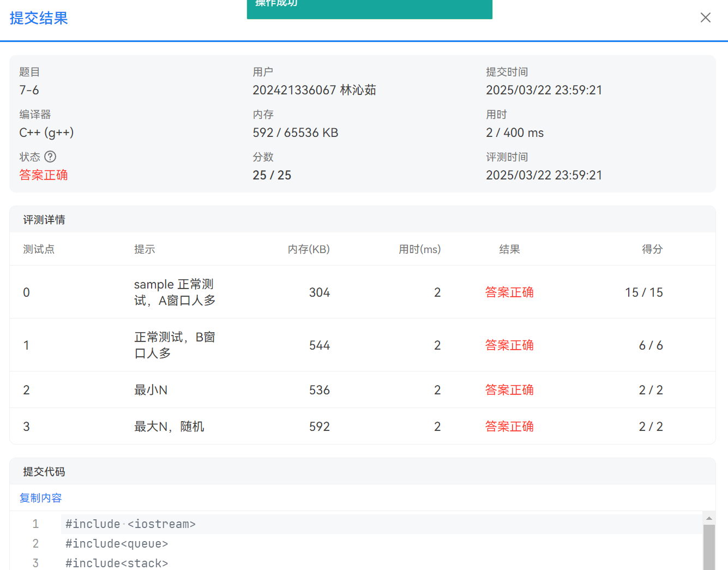Click the 用时(ms) column header
This screenshot has height=570, width=728.
click(x=419, y=249)
